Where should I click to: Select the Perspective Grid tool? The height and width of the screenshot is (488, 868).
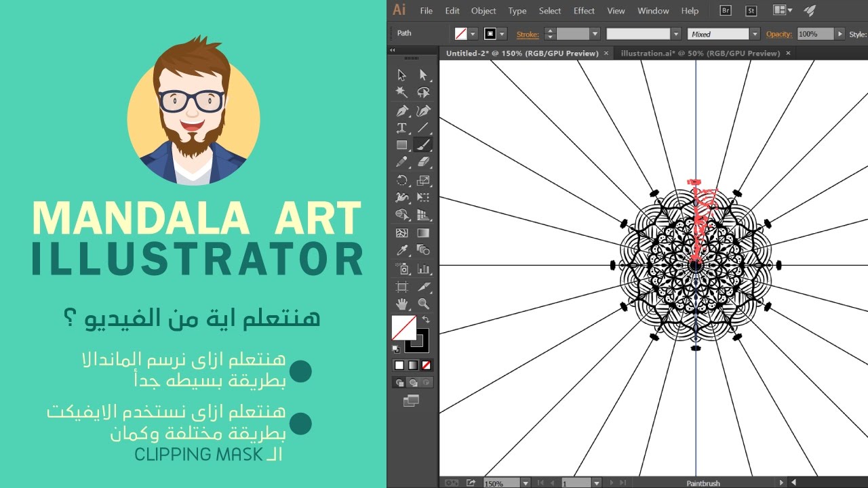[x=423, y=216]
